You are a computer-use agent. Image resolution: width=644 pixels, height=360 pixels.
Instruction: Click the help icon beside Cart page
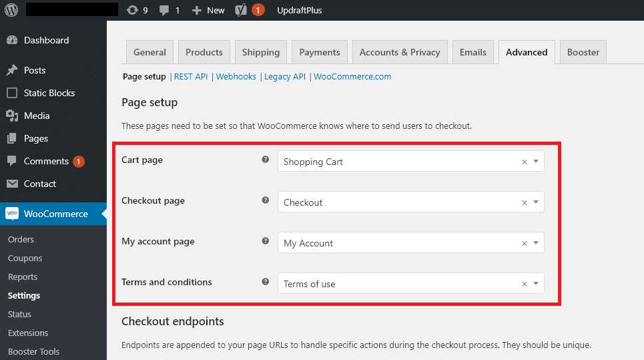266,160
